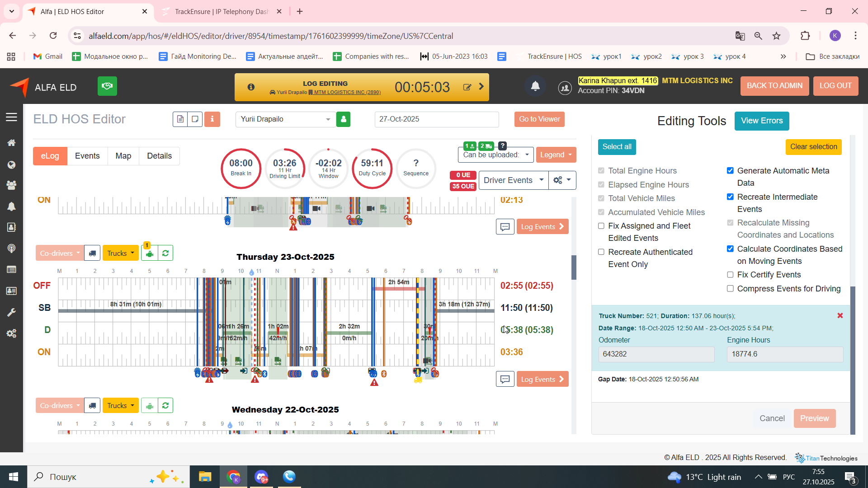
Task: Click the orange info icon button
Action: pos(212,119)
